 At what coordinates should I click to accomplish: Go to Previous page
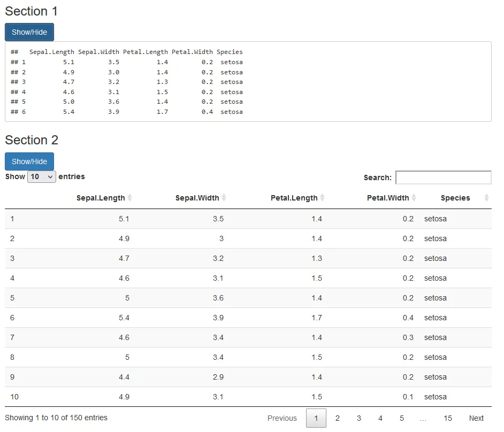tap(282, 418)
